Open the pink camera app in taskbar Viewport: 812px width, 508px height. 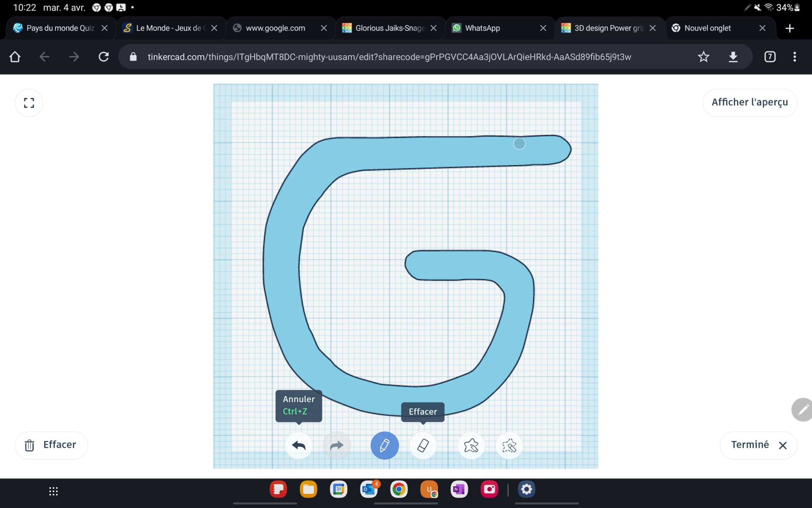point(489,489)
